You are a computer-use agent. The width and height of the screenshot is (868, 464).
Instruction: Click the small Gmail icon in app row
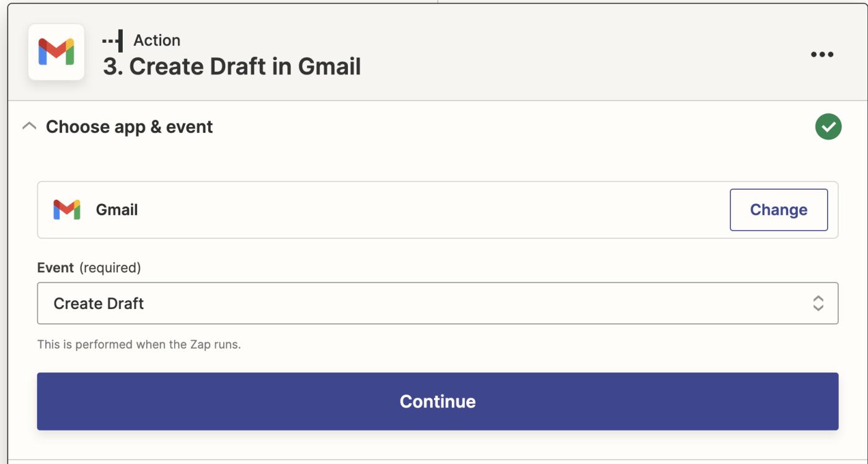[x=67, y=210]
